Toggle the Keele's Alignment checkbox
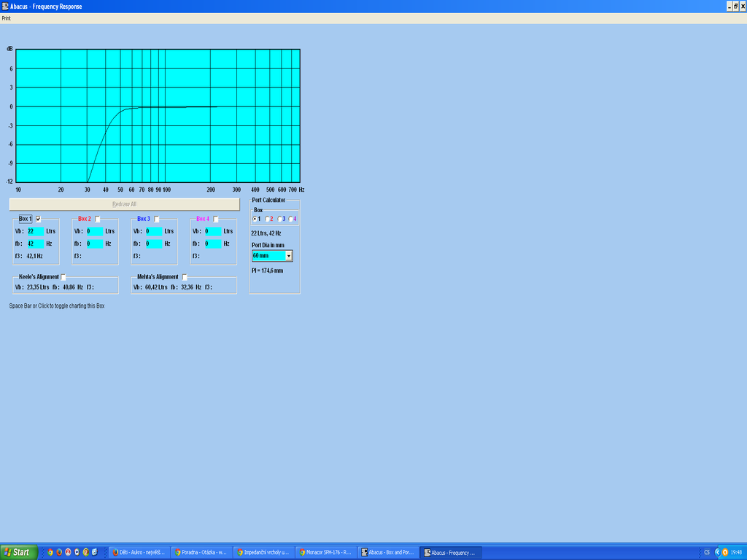747x560 pixels. point(63,277)
